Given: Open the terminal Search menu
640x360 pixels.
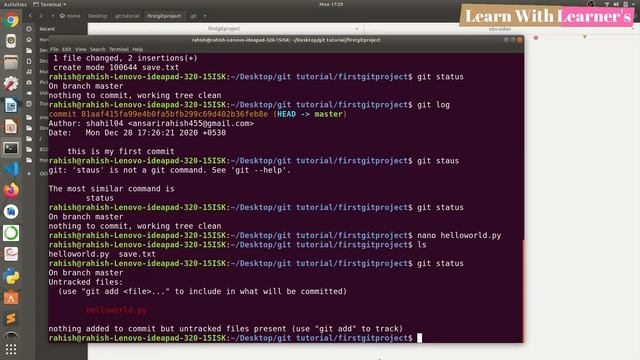Looking at the screenshot, I should click(x=98, y=49).
